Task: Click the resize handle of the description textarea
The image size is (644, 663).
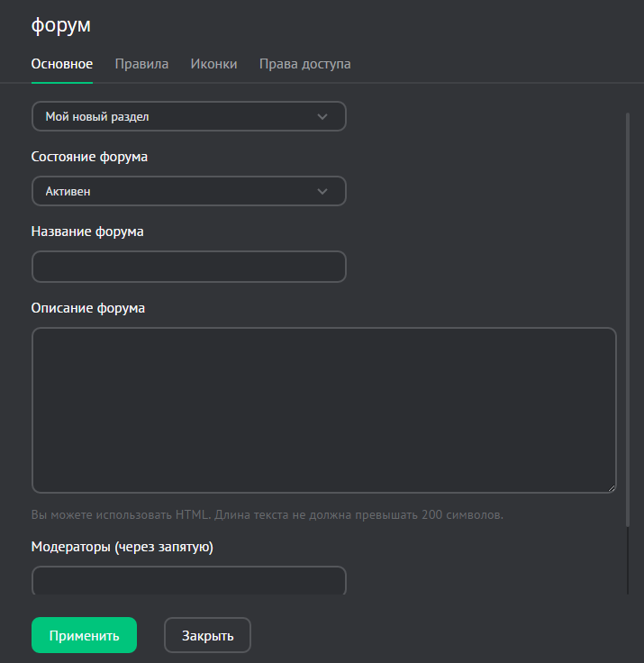Action: pyautogui.click(x=611, y=487)
